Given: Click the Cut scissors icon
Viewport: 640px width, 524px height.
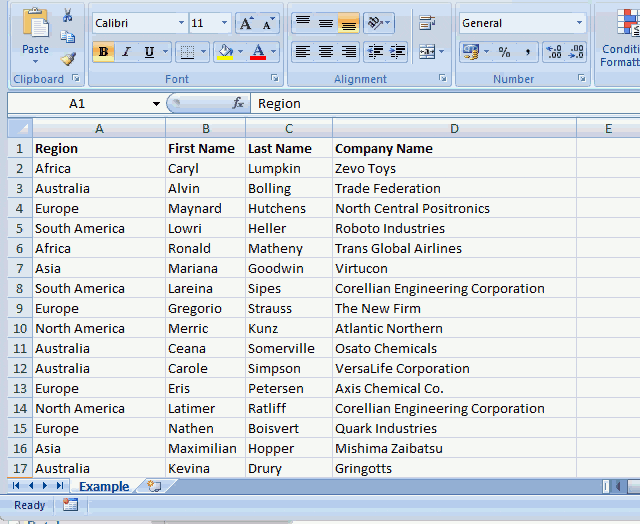Looking at the screenshot, I should (67, 15).
